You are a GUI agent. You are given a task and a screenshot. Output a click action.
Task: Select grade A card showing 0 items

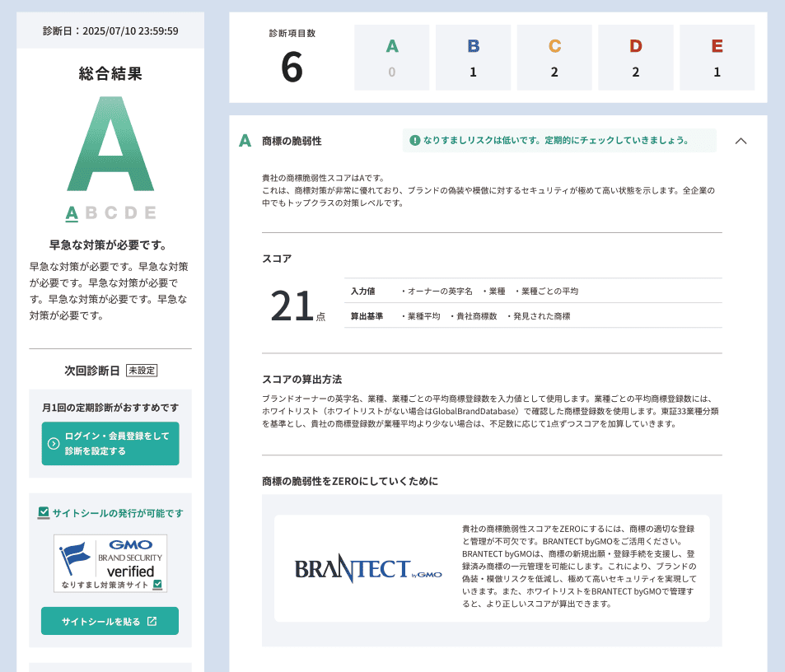coord(391,58)
